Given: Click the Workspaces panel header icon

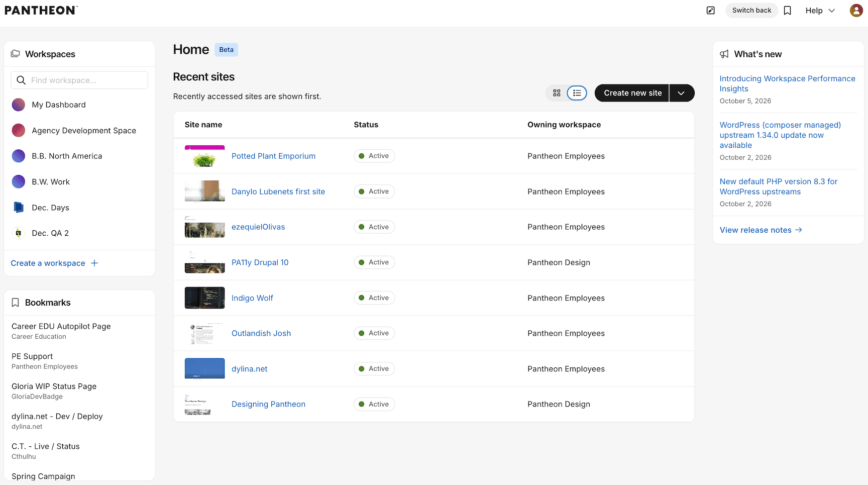Looking at the screenshot, I should pyautogui.click(x=16, y=54).
